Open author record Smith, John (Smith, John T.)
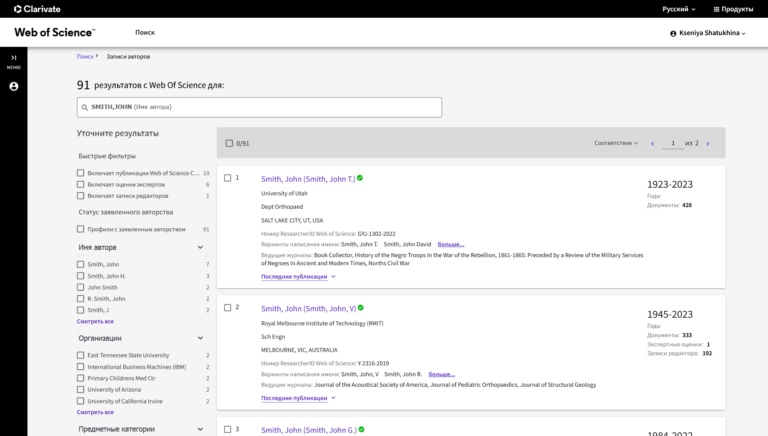 click(308, 179)
